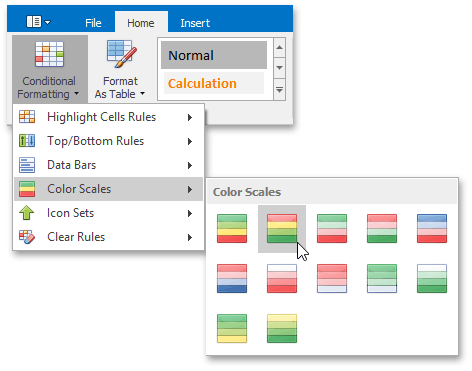472x371 pixels.
Task: Click the Top/Bottom Rules icon
Action: [x=27, y=141]
